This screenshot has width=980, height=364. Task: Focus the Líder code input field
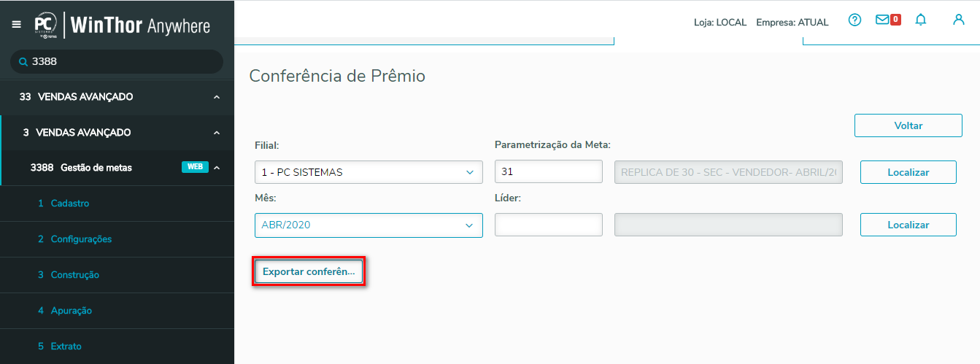548,225
